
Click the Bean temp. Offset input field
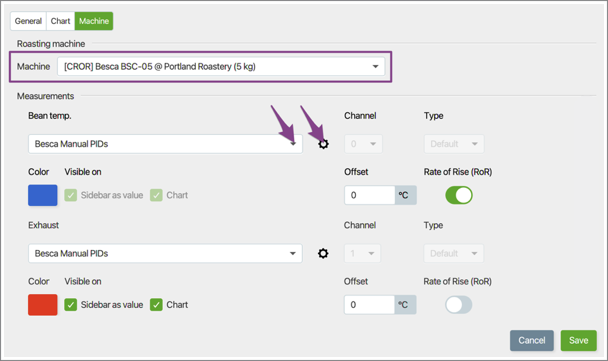(x=370, y=195)
